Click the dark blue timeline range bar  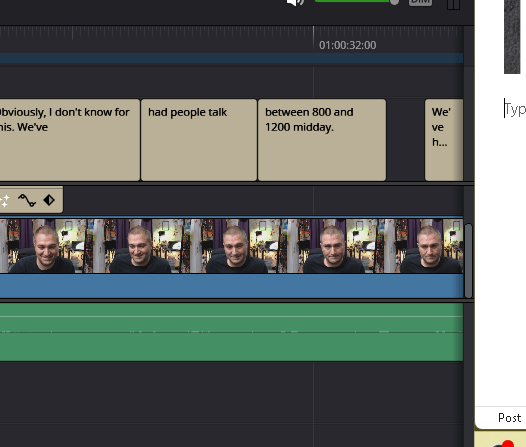231,58
